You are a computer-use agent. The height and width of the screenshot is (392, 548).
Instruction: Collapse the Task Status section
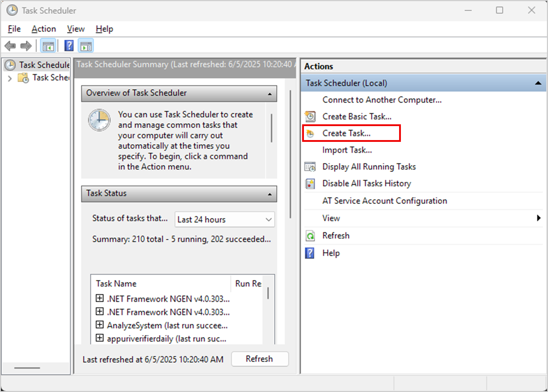coord(270,194)
